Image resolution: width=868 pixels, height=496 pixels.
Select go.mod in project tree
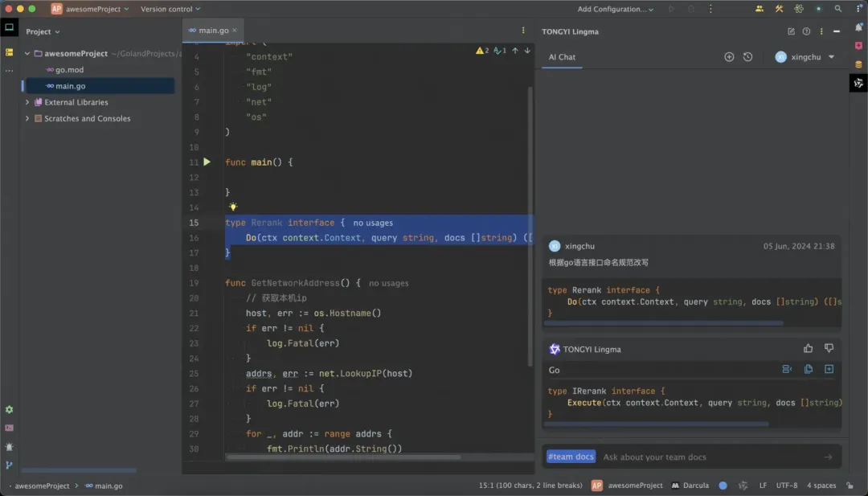coord(69,70)
